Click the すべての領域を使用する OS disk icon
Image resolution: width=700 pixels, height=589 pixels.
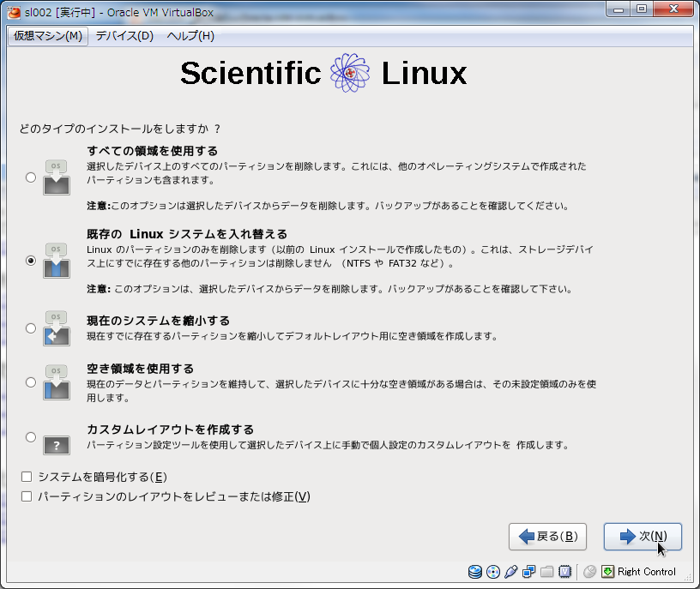point(57,177)
